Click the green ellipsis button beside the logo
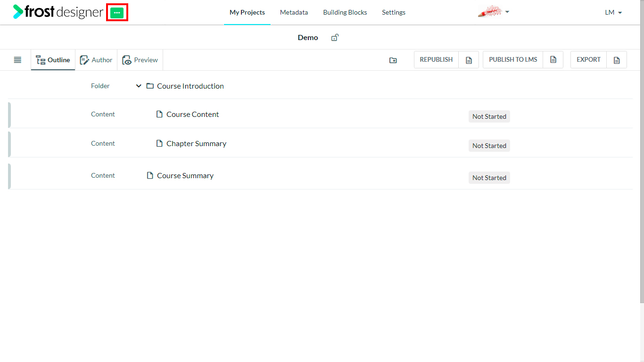 [x=117, y=13]
